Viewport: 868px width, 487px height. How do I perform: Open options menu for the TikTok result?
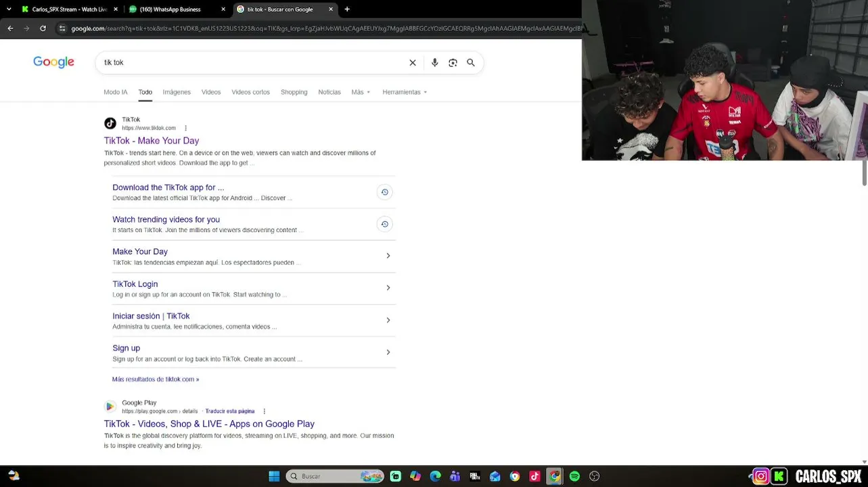(x=185, y=128)
